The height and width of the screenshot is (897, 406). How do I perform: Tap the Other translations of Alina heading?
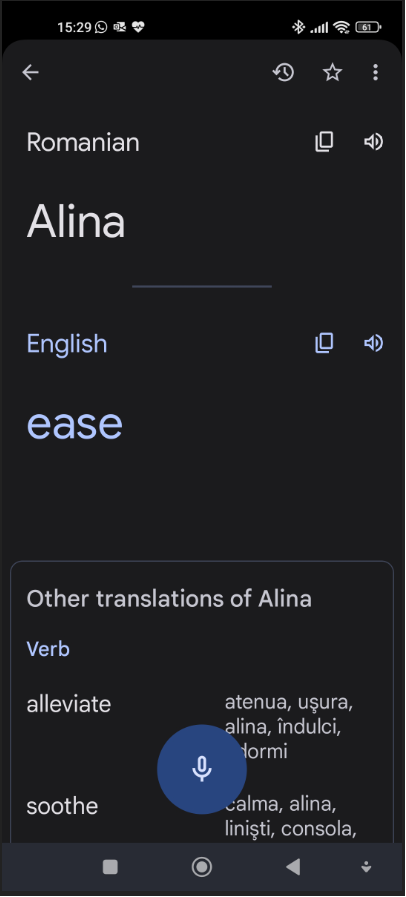coord(169,599)
